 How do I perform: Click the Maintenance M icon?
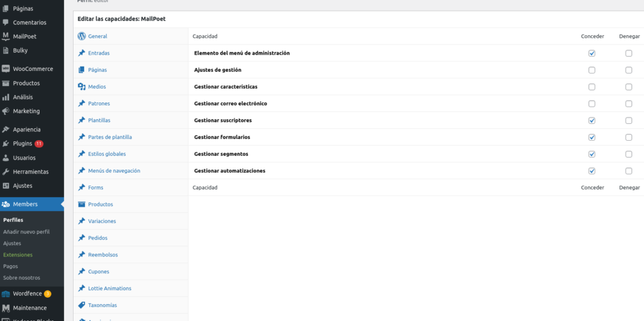[6, 308]
